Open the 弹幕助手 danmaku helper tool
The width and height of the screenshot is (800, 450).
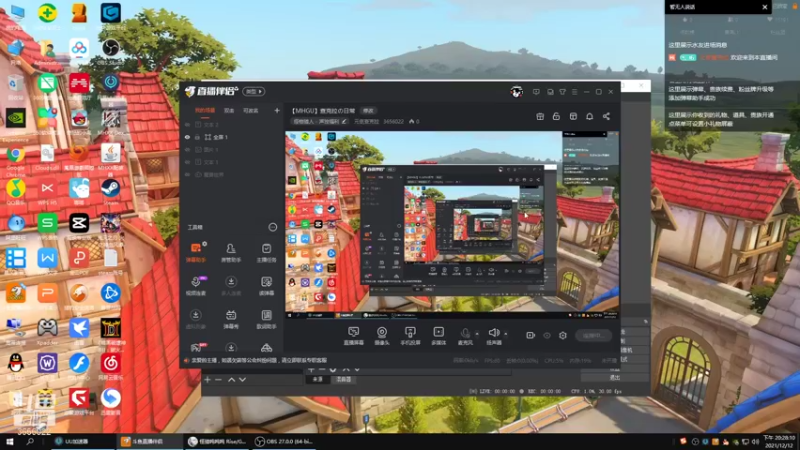pos(196,253)
